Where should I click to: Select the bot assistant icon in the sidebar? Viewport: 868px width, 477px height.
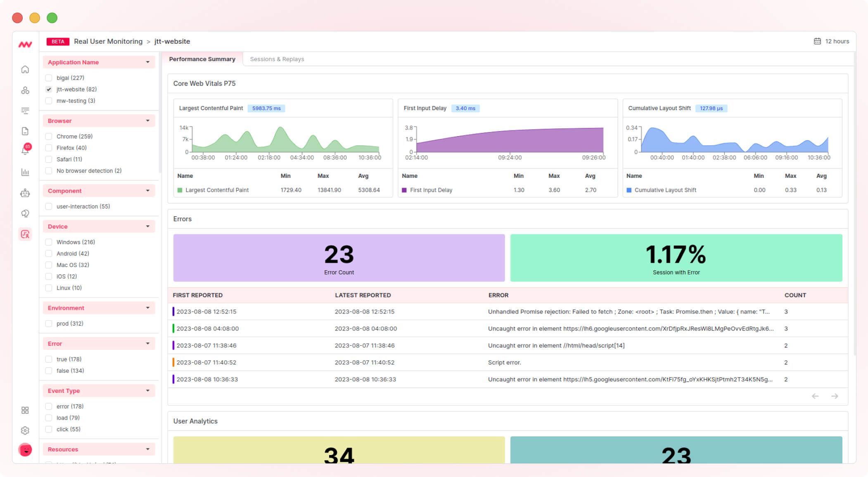click(25, 193)
